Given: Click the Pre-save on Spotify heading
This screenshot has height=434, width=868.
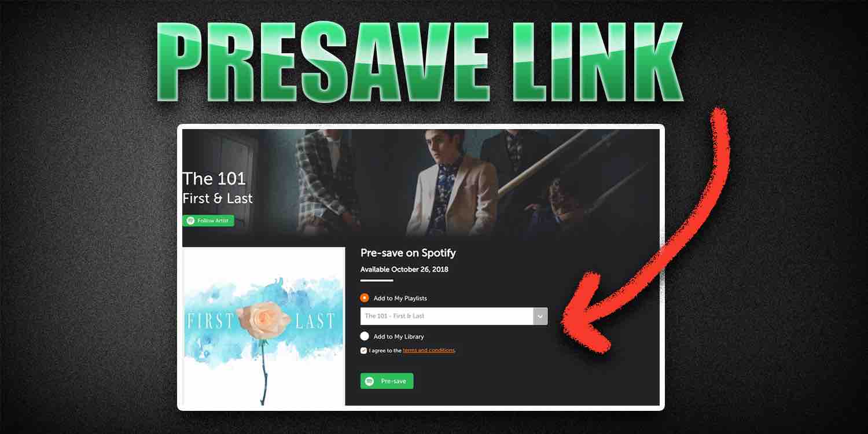Looking at the screenshot, I should click(408, 253).
